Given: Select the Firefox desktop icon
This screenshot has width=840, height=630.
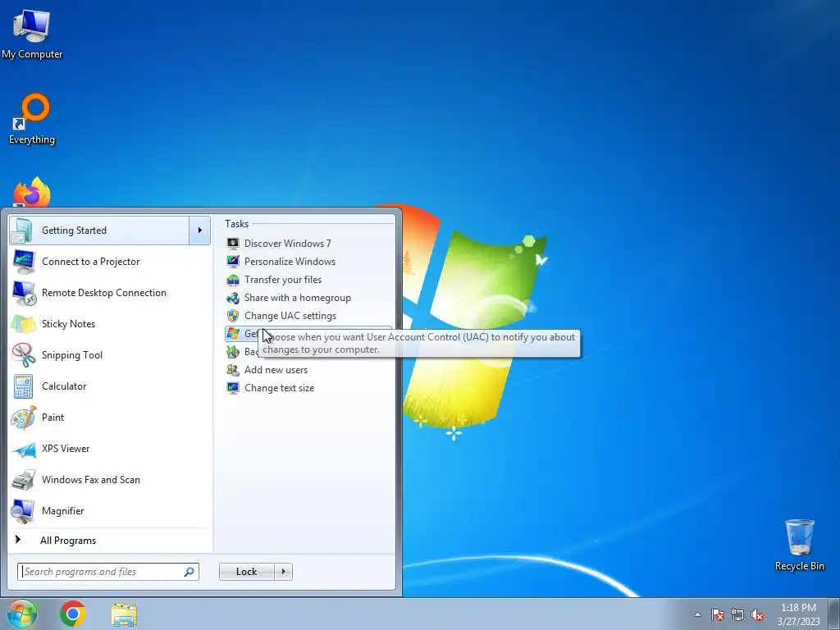Looking at the screenshot, I should 32,193.
